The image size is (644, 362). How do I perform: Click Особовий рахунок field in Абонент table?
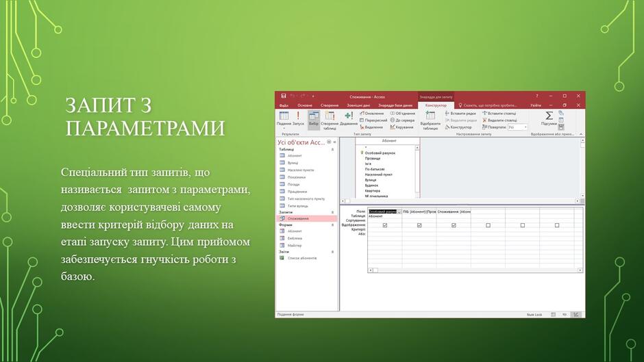pyautogui.click(x=380, y=153)
